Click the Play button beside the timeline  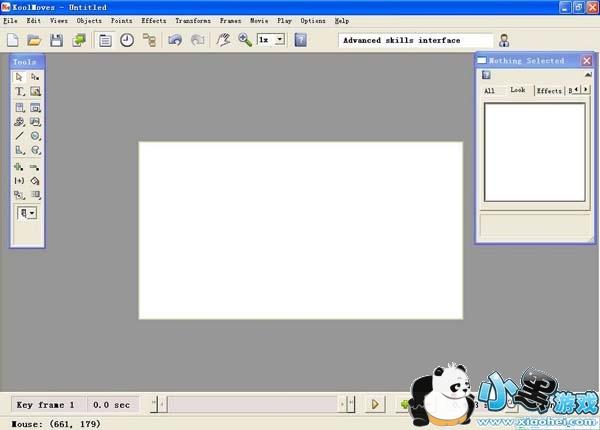pos(376,404)
